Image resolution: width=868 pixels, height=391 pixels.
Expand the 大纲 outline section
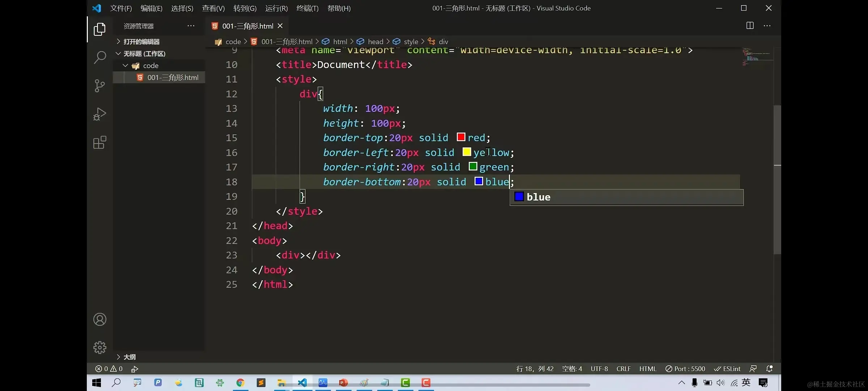click(x=129, y=357)
